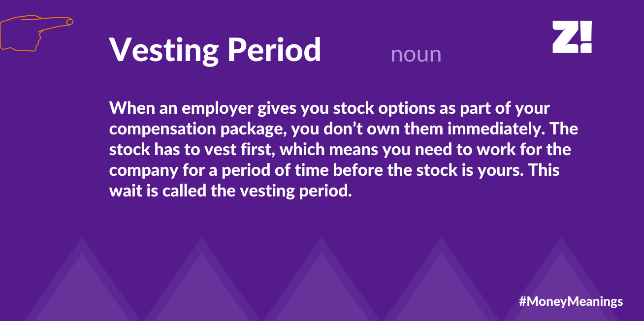
Task: Open the #MoneyMeanings hashtag
Action: tap(571, 301)
